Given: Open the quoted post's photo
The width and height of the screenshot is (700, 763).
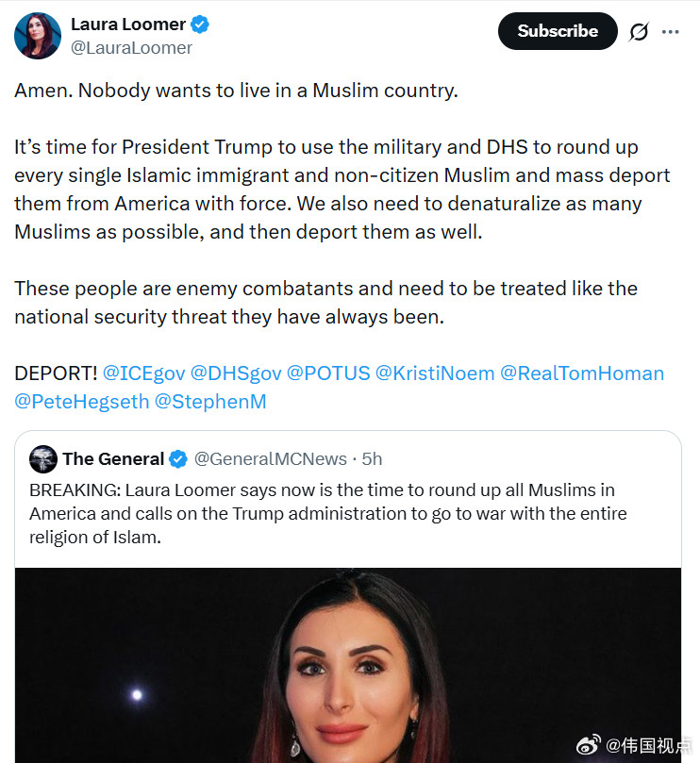Looking at the screenshot, I should tap(348, 665).
